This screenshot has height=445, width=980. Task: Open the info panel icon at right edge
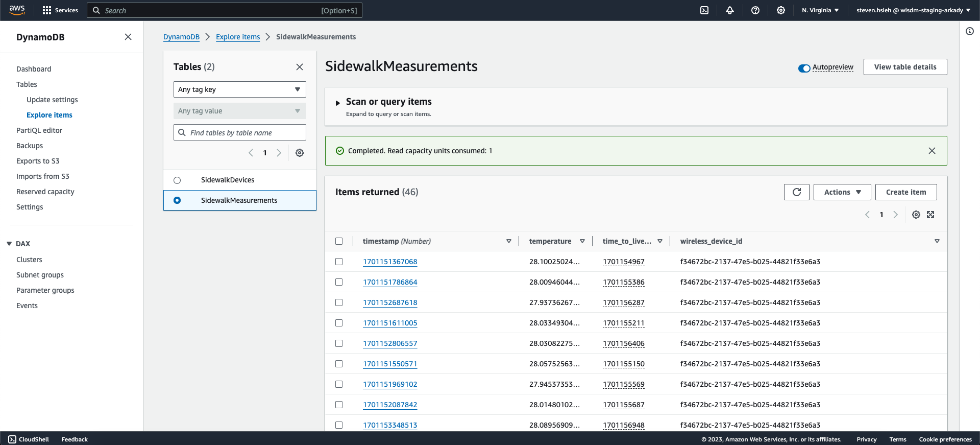(x=970, y=31)
